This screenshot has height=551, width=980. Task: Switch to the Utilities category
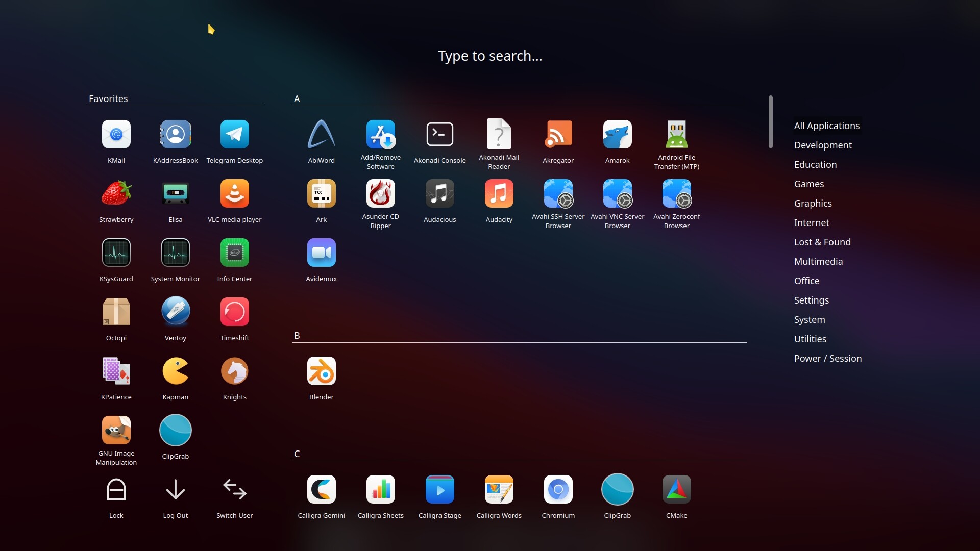pos(810,339)
